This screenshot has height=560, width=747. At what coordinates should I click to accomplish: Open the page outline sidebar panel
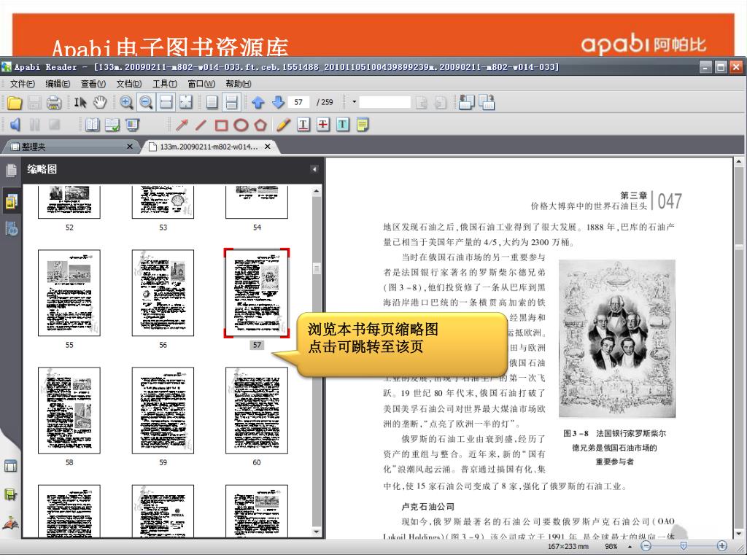coord(12,171)
